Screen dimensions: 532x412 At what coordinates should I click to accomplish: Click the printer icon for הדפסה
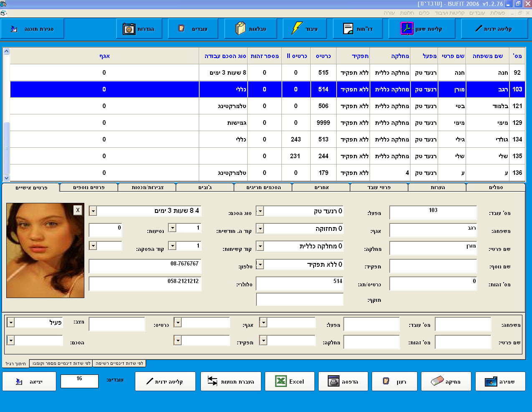pos(333,382)
